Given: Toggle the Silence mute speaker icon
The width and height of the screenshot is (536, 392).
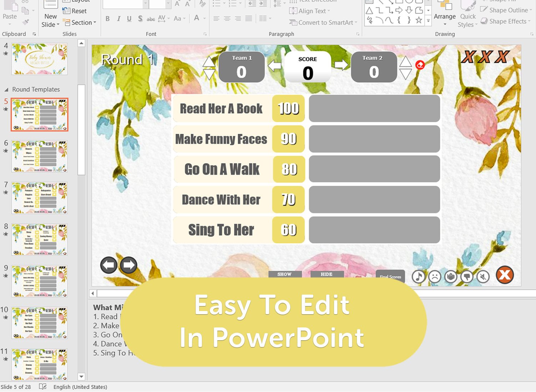Looking at the screenshot, I should click(483, 276).
